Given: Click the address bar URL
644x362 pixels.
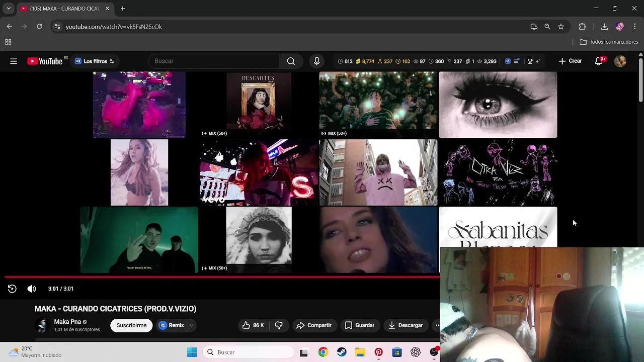Looking at the screenshot, I should [x=114, y=27].
